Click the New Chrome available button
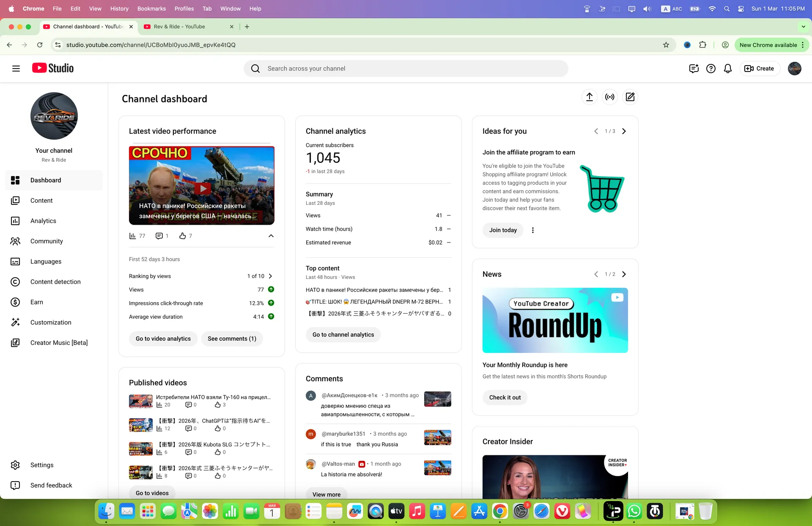This screenshot has width=812, height=526. click(768, 45)
